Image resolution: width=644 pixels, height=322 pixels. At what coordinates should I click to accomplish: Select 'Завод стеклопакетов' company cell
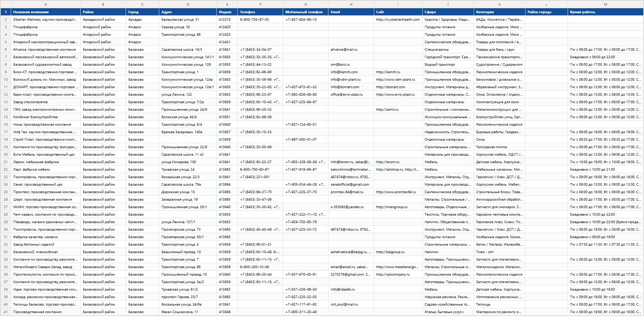tap(46, 102)
